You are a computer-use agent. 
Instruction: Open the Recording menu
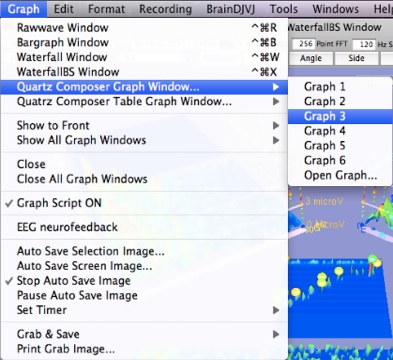point(165,9)
